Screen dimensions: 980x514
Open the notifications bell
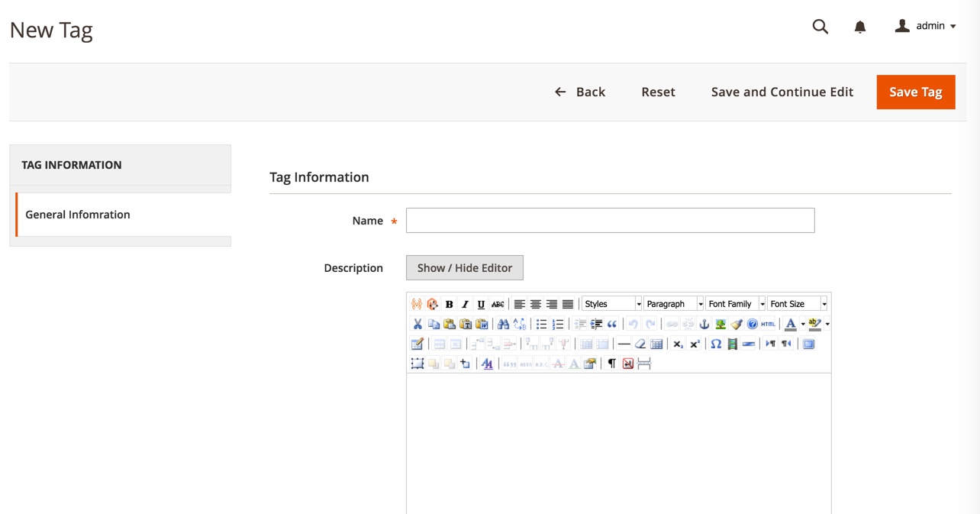pos(860,27)
